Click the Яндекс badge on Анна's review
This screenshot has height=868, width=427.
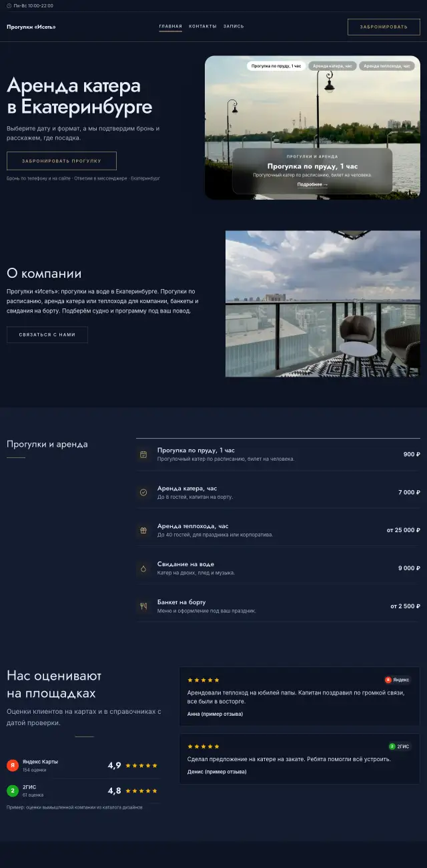398,680
